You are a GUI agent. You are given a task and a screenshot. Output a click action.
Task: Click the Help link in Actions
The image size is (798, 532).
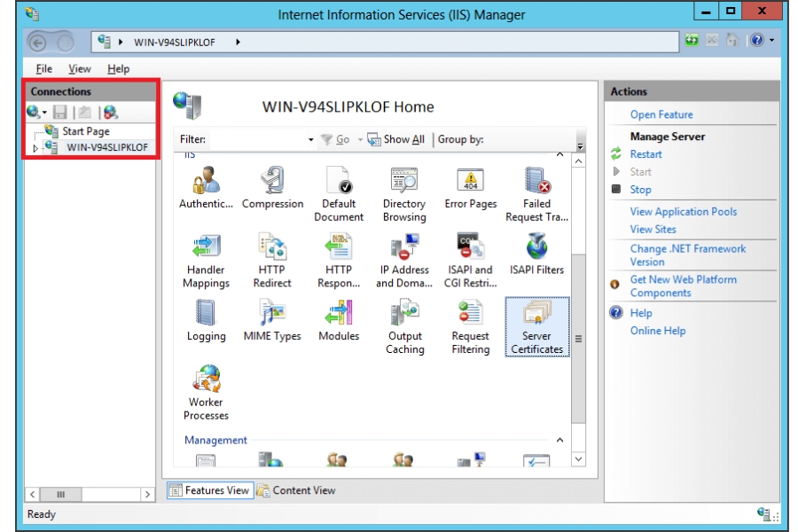pyautogui.click(x=641, y=313)
